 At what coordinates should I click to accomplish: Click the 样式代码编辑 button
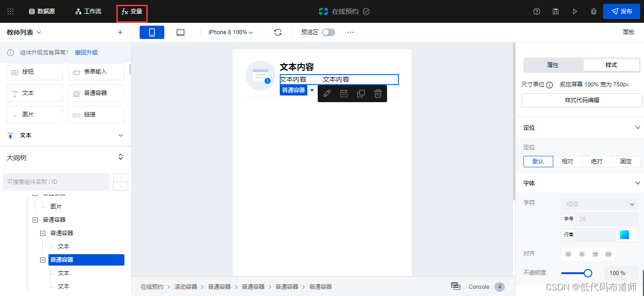[x=581, y=100]
